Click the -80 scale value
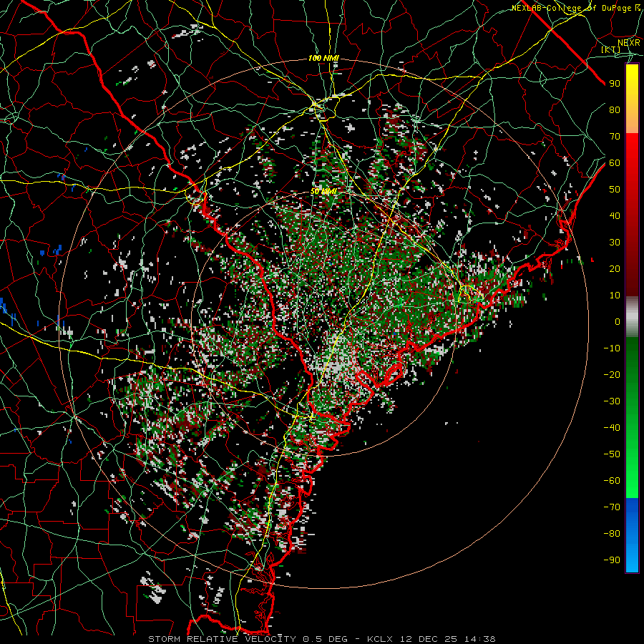The image size is (644, 644). pos(612,534)
